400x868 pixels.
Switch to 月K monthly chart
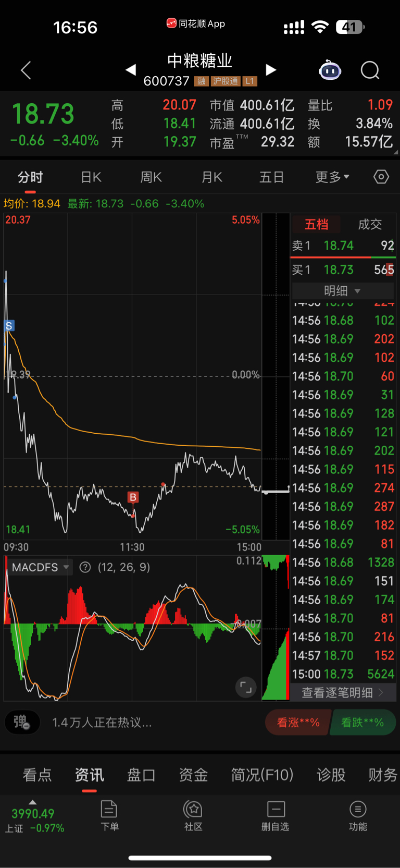tap(212, 177)
